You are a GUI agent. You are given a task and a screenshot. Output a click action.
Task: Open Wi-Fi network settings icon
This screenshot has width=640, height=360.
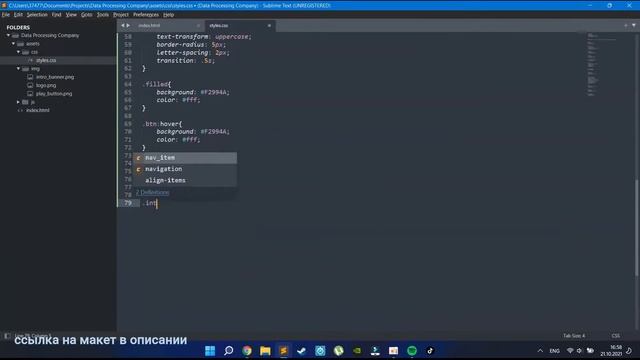point(570,351)
